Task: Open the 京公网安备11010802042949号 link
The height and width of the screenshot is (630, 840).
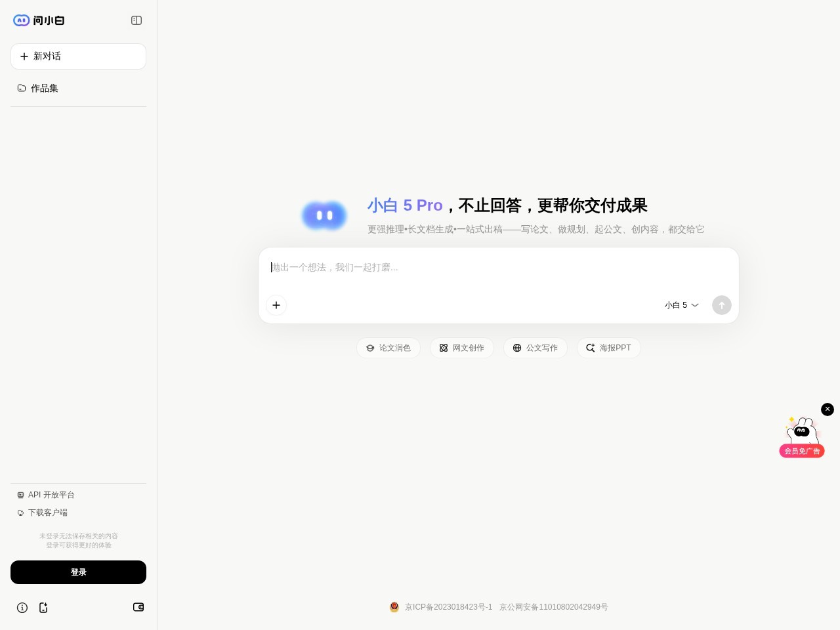Action: (x=554, y=607)
